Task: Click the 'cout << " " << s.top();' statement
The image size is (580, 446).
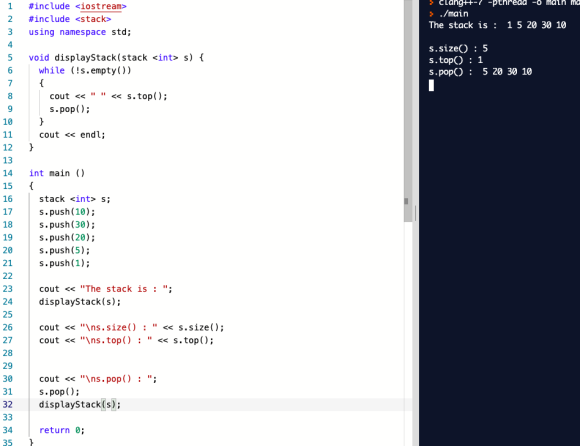Action: click(108, 96)
